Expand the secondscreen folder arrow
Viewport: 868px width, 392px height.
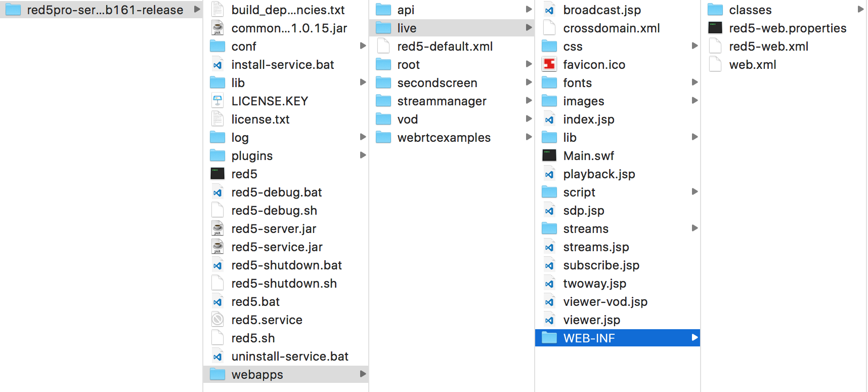pyautogui.click(x=529, y=82)
